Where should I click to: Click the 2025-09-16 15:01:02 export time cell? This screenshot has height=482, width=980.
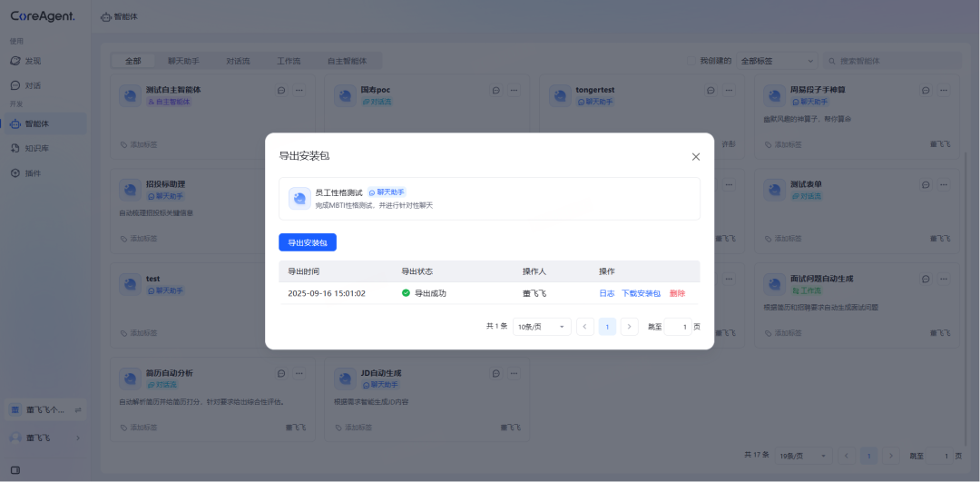click(x=327, y=293)
